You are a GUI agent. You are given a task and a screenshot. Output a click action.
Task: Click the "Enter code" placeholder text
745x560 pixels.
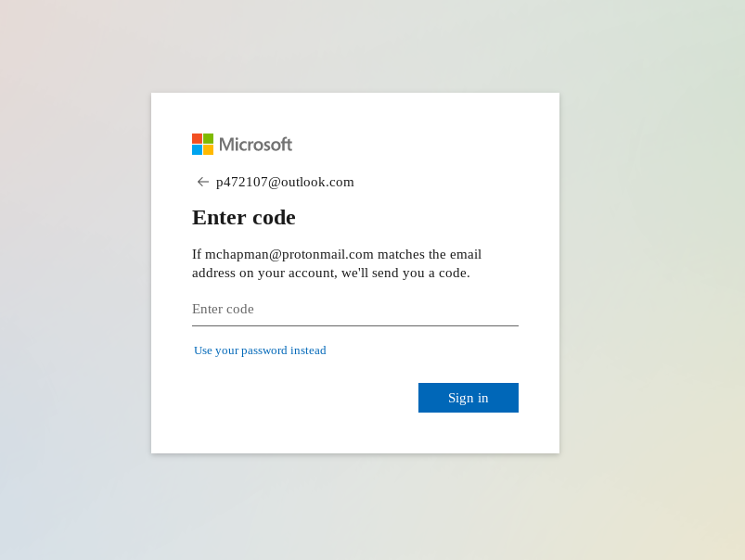coord(223,310)
